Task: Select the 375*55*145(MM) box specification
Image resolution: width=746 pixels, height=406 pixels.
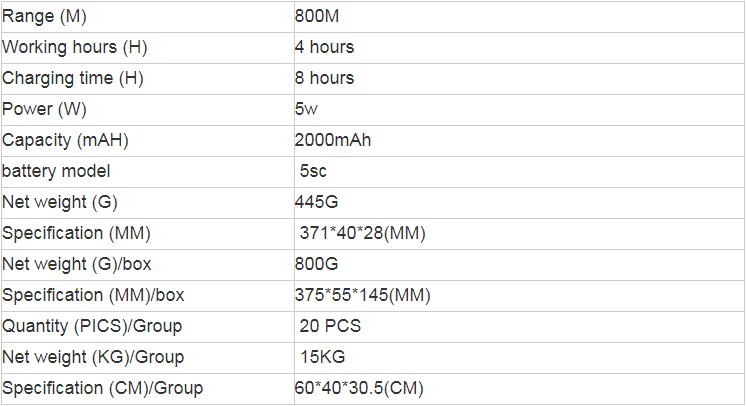Action: coord(363,295)
